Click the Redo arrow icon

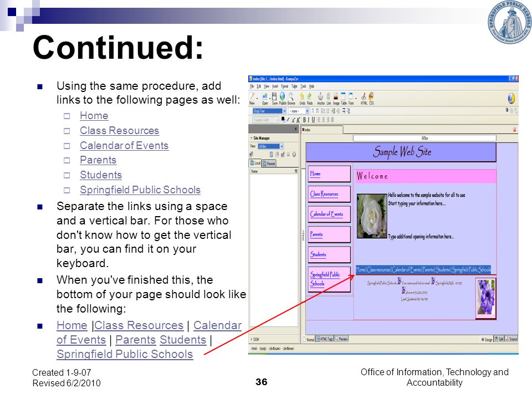[x=309, y=96]
